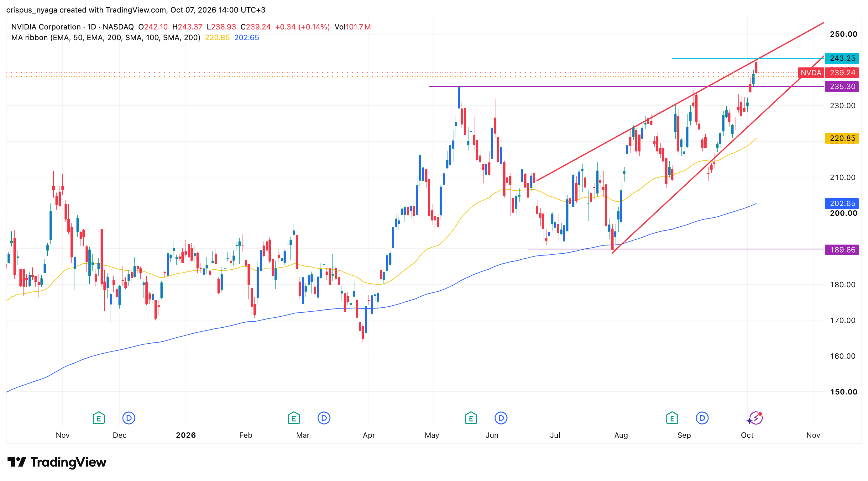Click the +0.34 (+0.14%) change value

302,27
